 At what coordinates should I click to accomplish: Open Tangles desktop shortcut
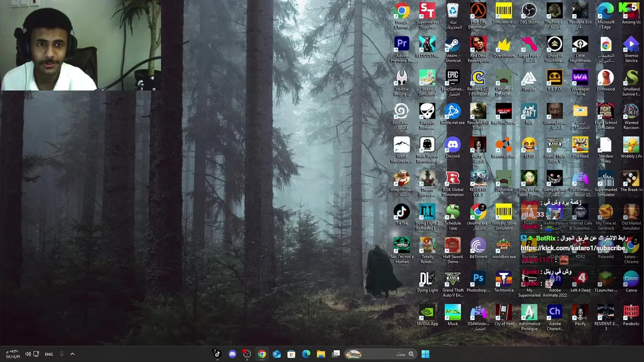tap(529, 80)
